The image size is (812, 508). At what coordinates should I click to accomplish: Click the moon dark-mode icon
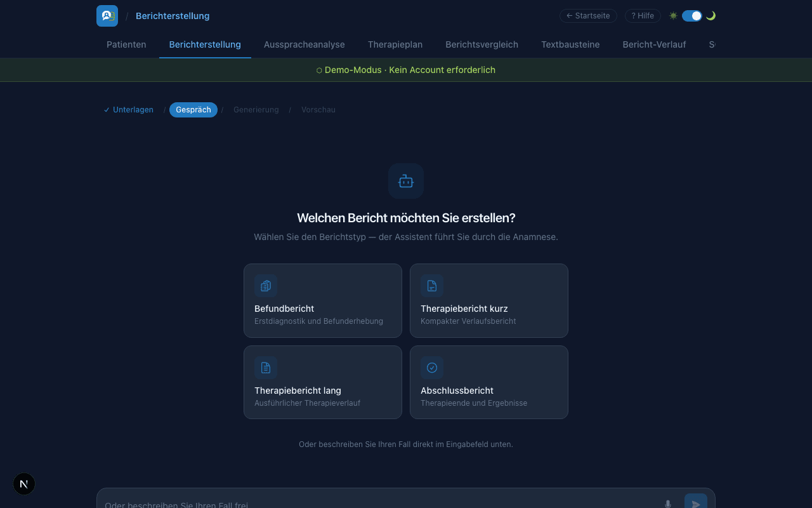[710, 16]
